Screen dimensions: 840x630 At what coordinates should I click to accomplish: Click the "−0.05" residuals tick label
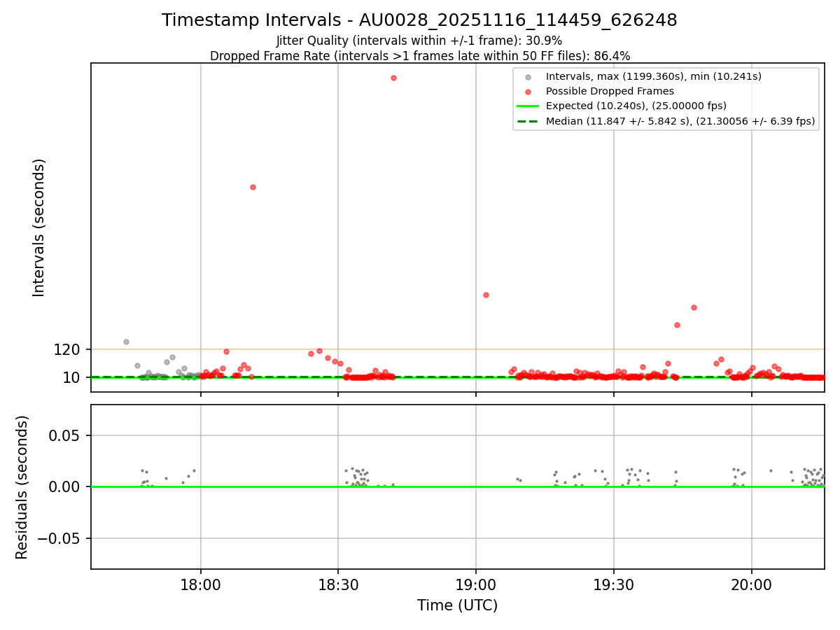pyautogui.click(x=59, y=539)
